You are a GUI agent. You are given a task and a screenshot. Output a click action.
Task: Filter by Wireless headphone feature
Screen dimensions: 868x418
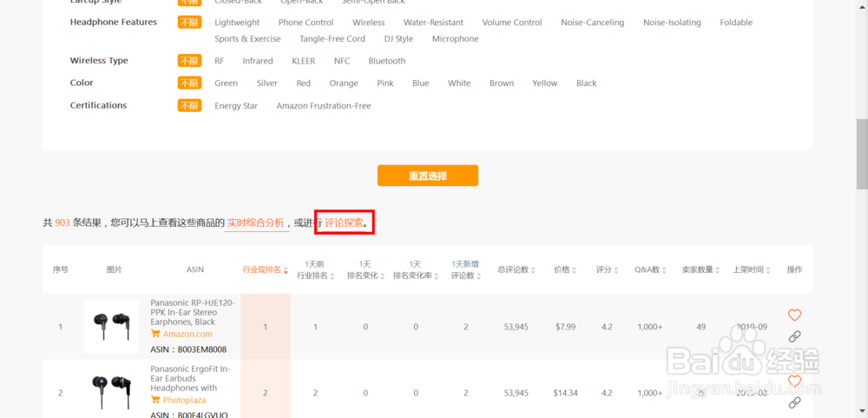tap(369, 23)
